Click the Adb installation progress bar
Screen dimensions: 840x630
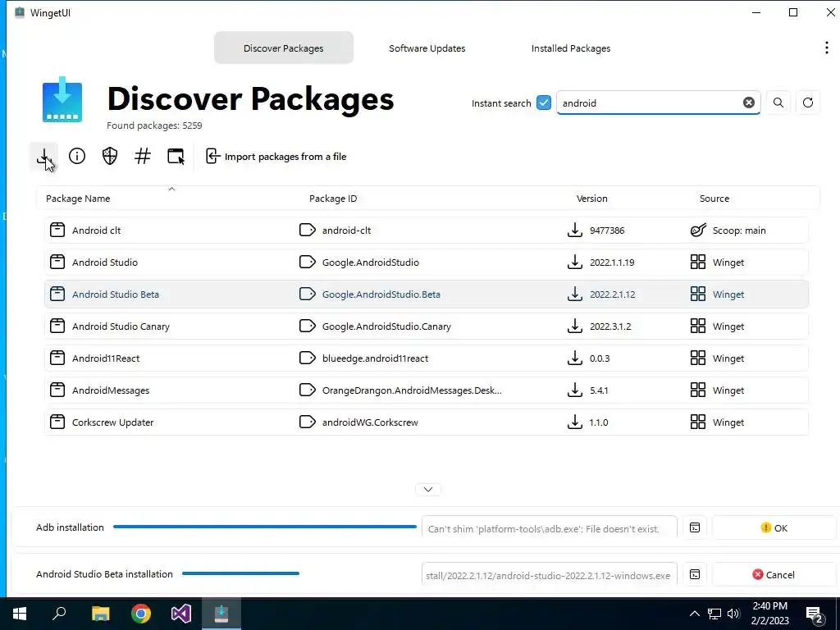tap(265, 527)
